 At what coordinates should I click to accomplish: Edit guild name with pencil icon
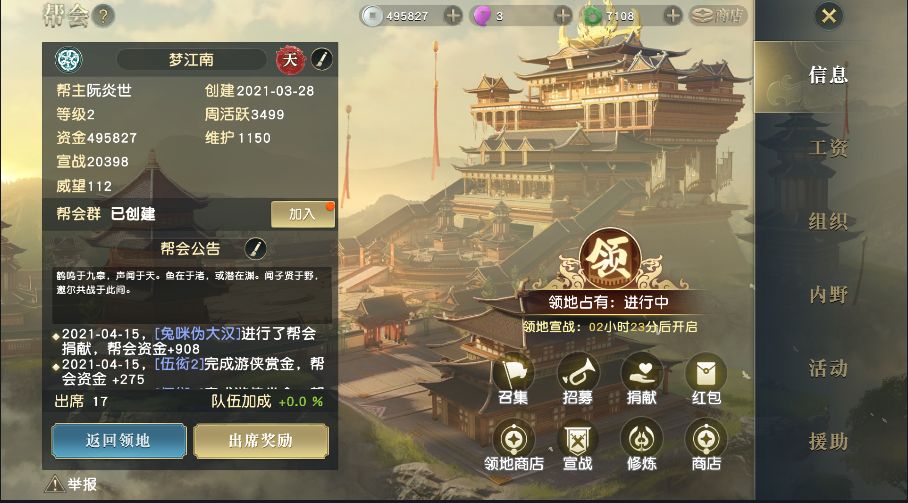[x=322, y=60]
